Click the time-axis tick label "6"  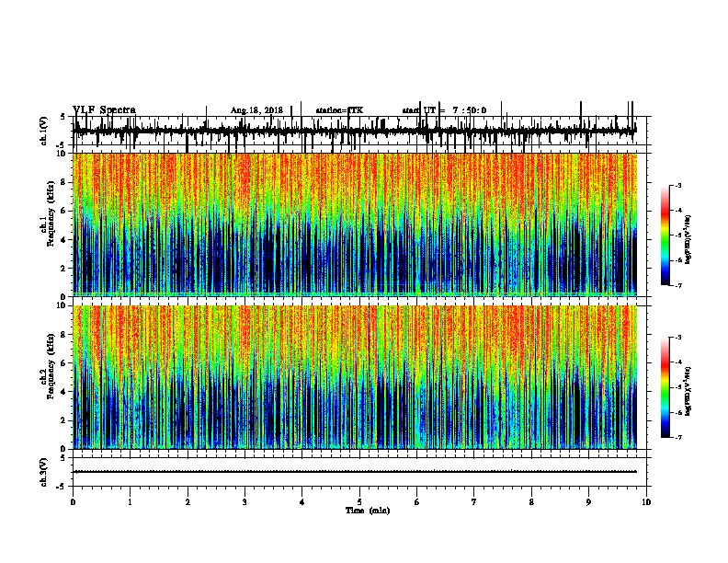[417, 502]
